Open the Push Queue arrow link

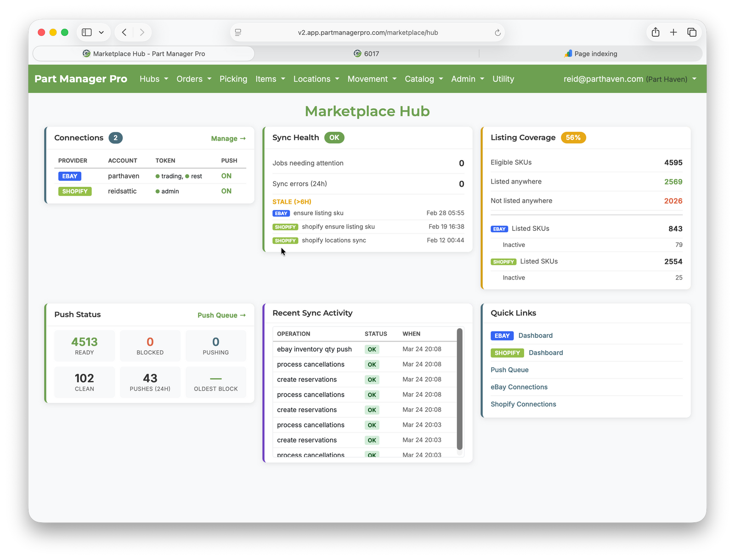point(221,315)
